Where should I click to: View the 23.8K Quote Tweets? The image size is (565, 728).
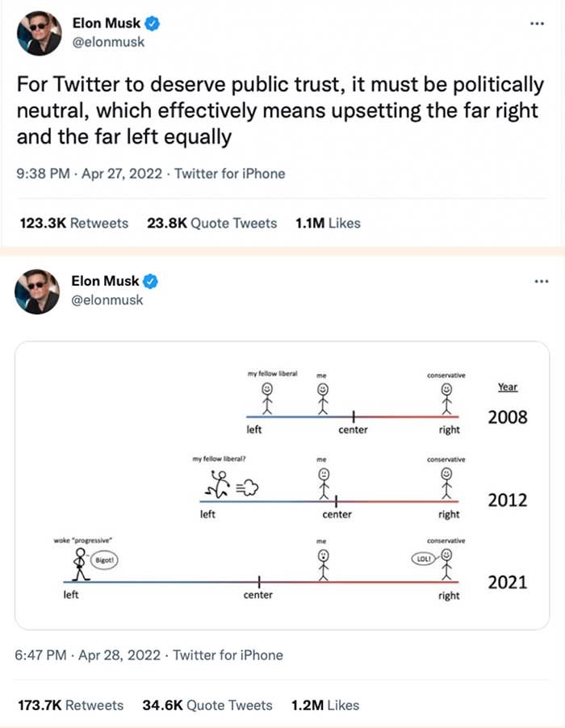tap(212, 223)
